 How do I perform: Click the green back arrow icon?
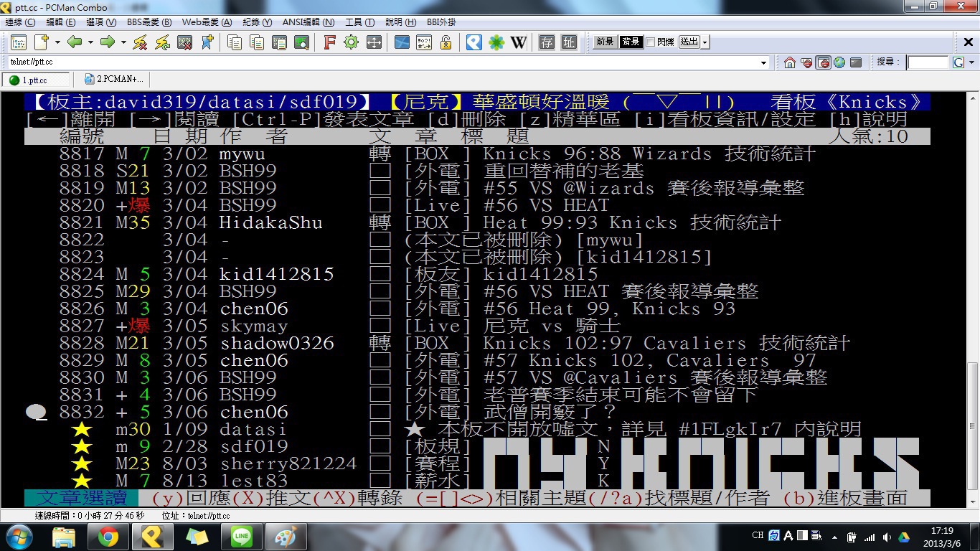75,42
